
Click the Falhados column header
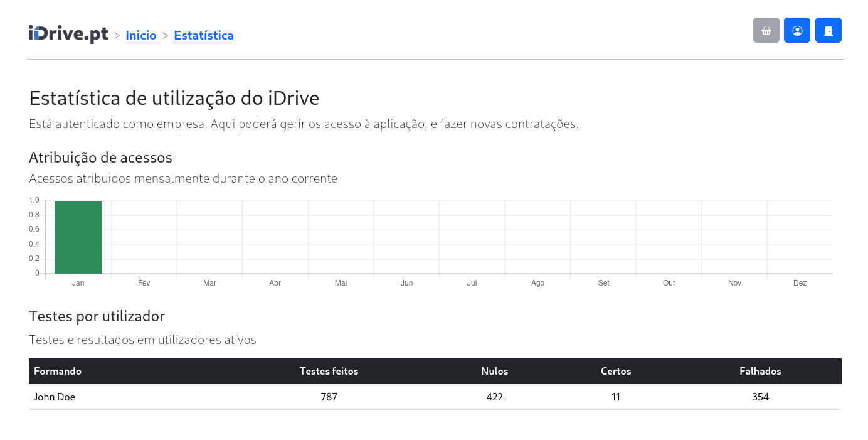(760, 371)
